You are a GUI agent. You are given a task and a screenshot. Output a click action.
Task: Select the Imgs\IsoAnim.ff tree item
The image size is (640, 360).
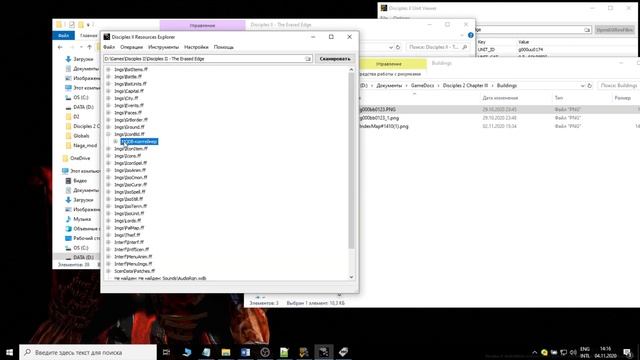coord(130,170)
